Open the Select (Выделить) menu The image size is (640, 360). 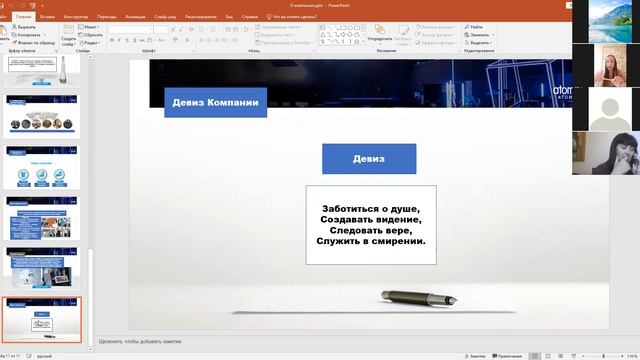click(478, 42)
